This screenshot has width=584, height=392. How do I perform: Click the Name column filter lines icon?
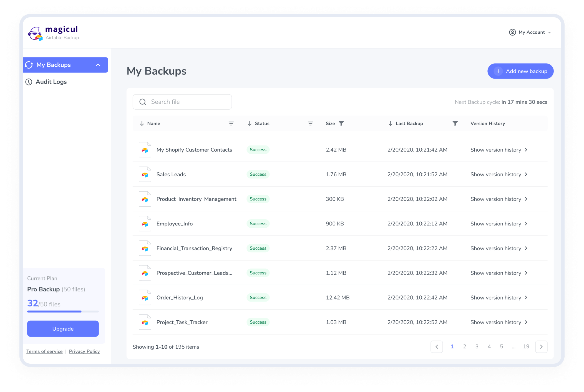(231, 124)
